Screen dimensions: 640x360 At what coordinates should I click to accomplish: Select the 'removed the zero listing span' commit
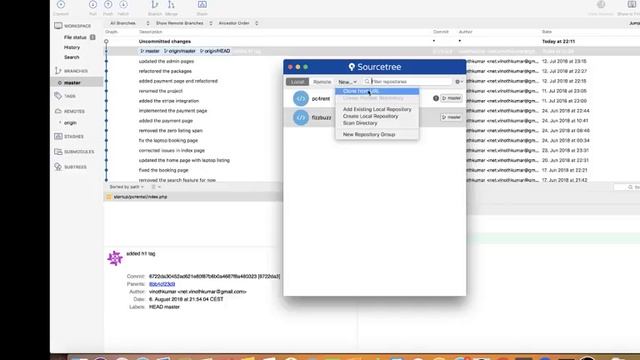click(171, 131)
